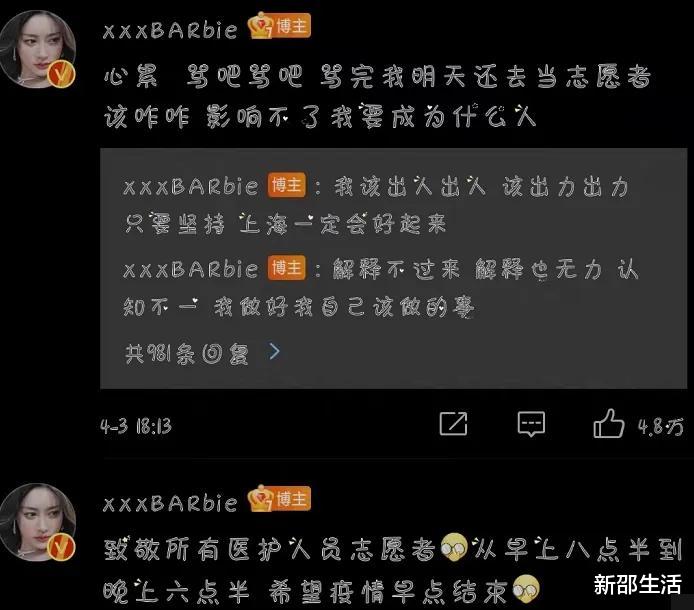Image resolution: width=694 pixels, height=610 pixels.
Task: Open xxxBARbie username on the bottom comment
Action: 170,503
